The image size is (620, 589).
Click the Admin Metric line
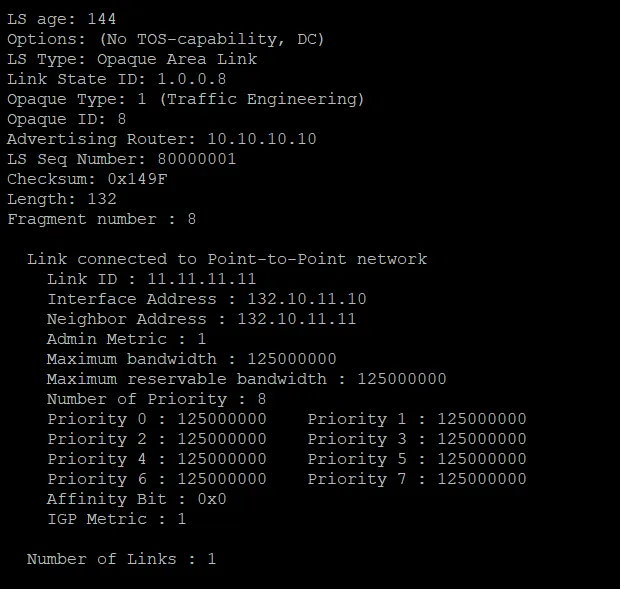click(x=127, y=339)
